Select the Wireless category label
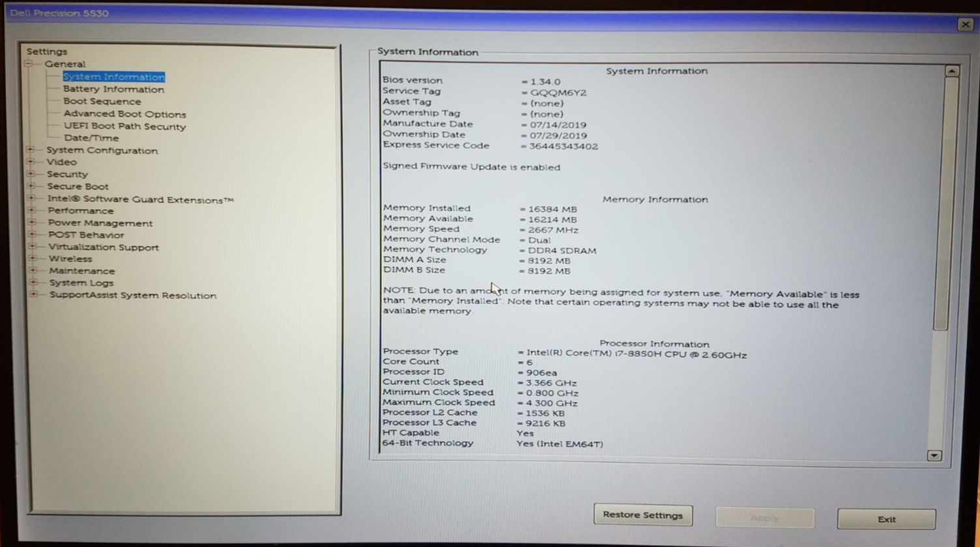This screenshot has height=547, width=980. [70, 259]
